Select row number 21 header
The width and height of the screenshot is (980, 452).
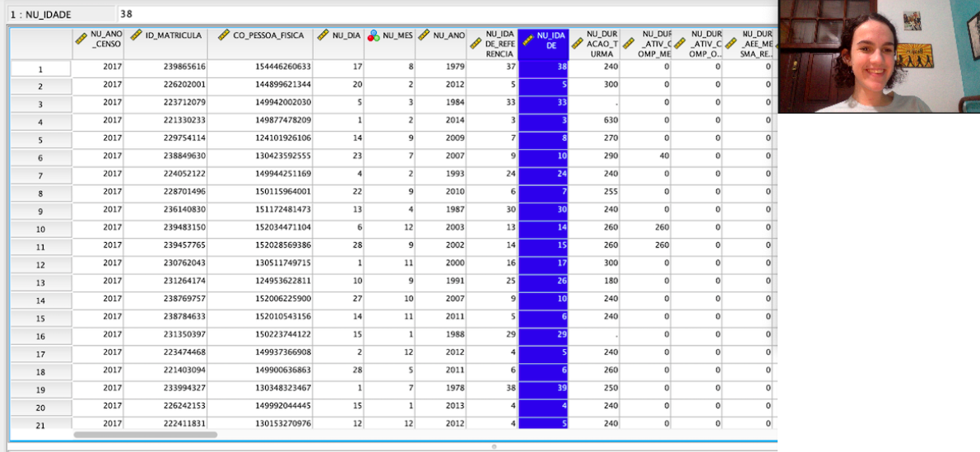tap(40, 425)
